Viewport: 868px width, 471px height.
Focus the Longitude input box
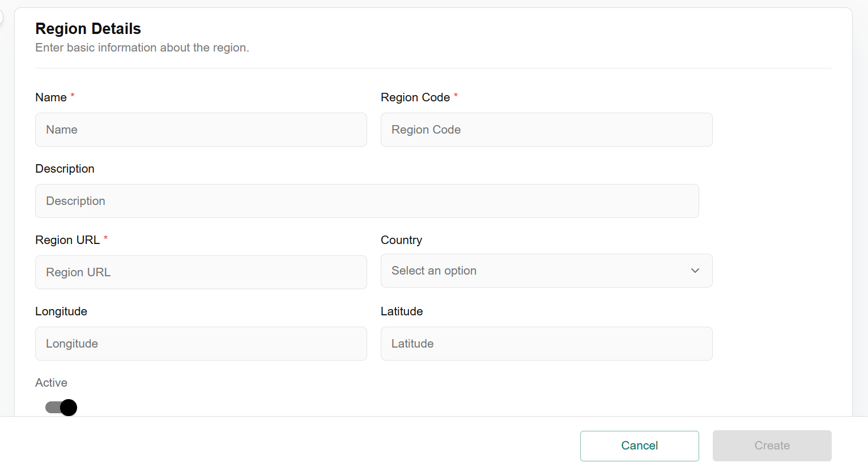coord(201,344)
